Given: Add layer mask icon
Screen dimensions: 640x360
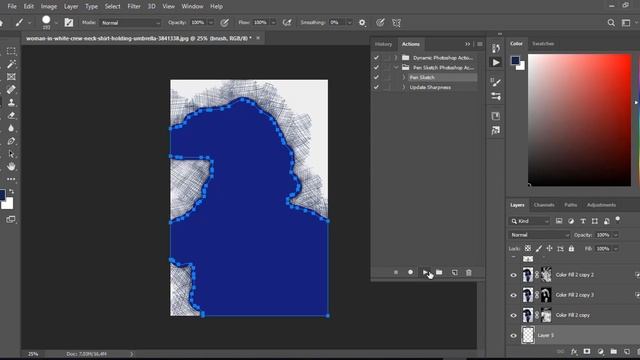Looking at the screenshot, I should pyautogui.click(x=587, y=351).
